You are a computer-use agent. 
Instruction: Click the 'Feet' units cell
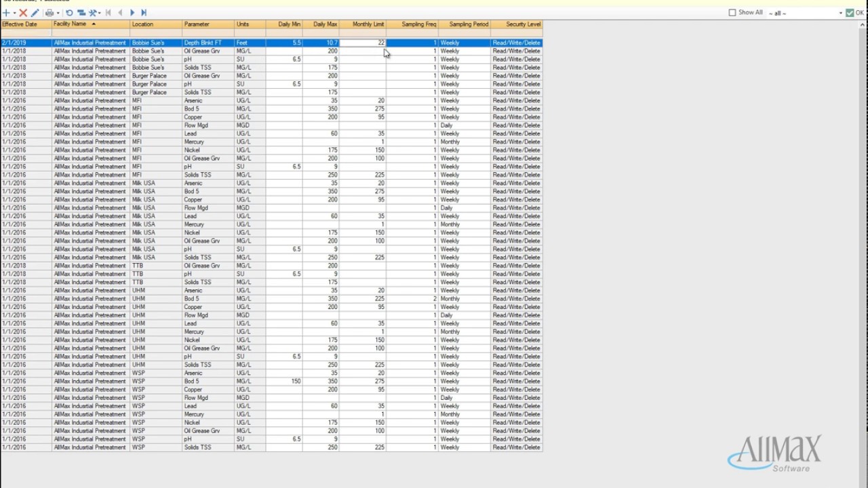250,43
